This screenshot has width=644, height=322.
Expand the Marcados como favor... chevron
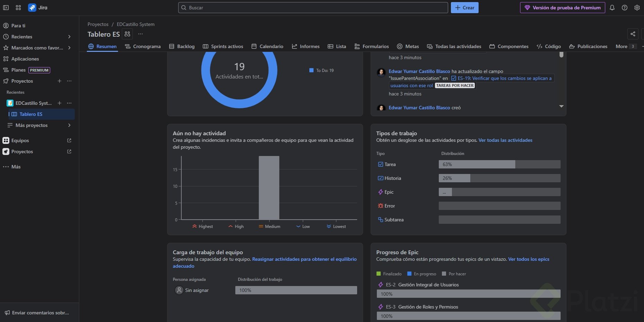pos(69,48)
